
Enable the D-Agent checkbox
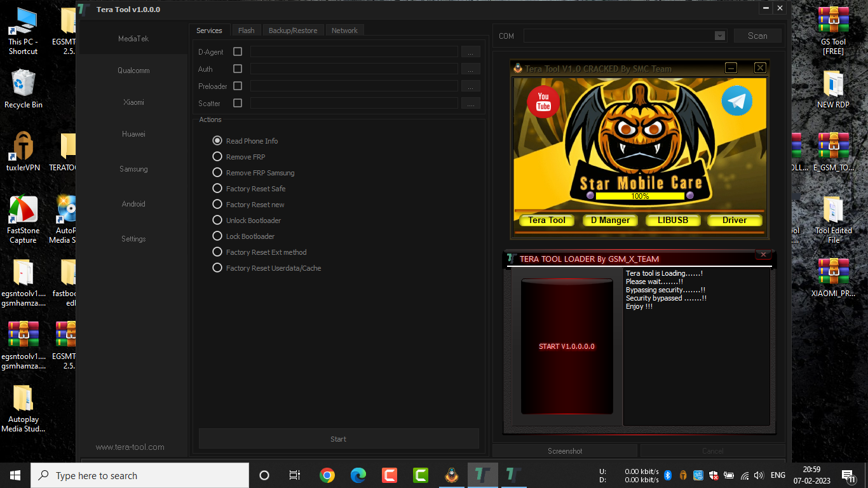point(238,51)
